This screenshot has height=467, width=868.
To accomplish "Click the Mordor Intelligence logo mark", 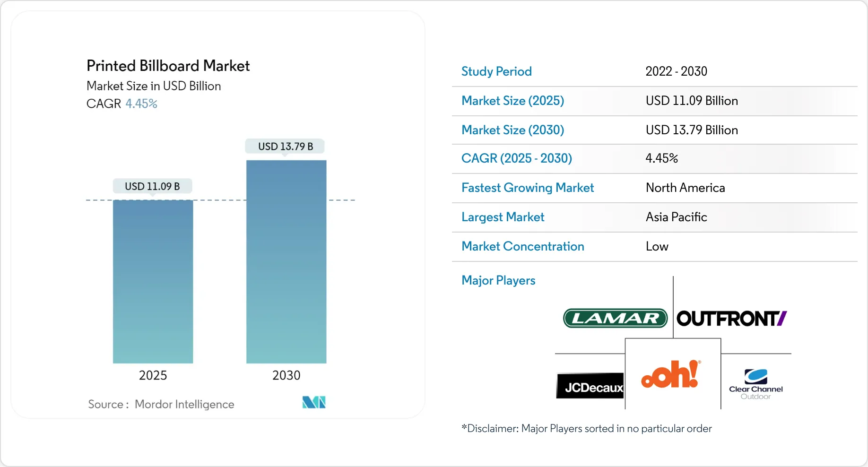I will tap(314, 402).
